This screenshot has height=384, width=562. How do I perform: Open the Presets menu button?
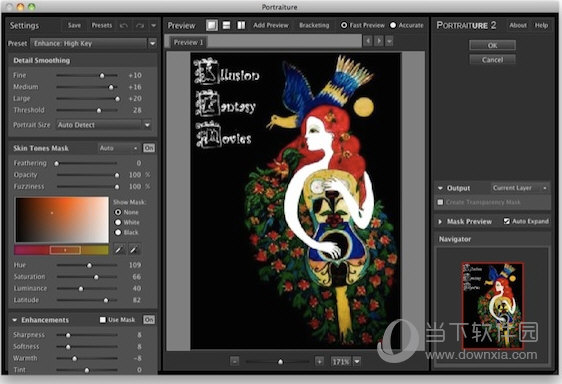pyautogui.click(x=102, y=25)
